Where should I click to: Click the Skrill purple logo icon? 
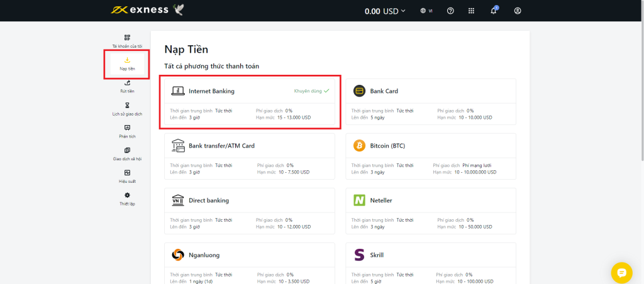coord(360,255)
